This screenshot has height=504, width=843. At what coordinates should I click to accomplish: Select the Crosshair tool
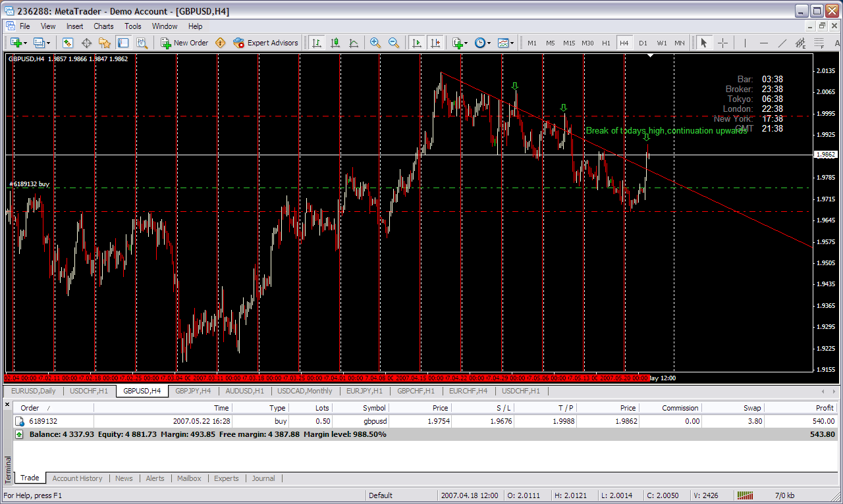[x=722, y=43]
